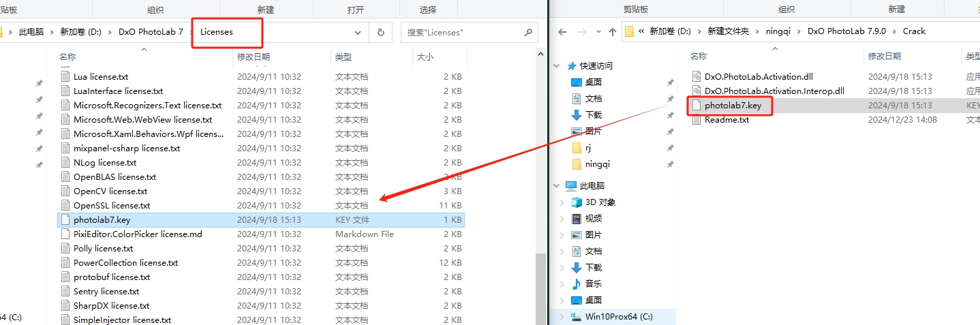Click the Desktop icon under Quick access
Viewport: 980px width, 325px height.
577,82
